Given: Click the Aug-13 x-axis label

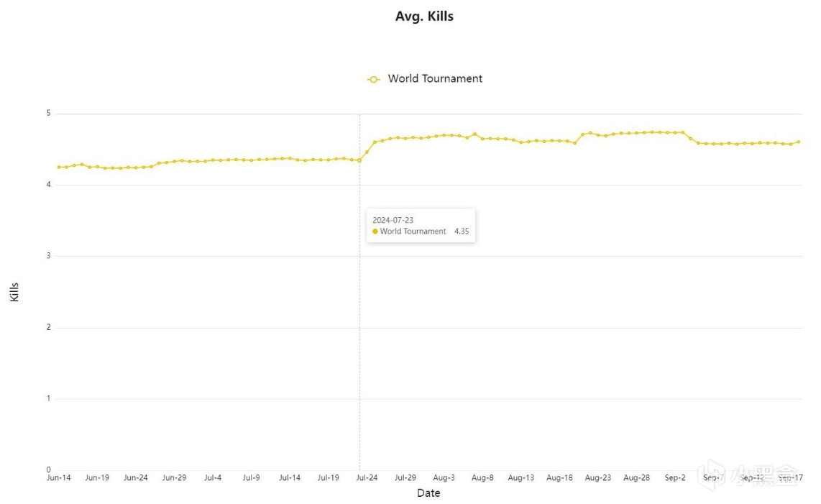Looking at the screenshot, I should coord(520,477).
